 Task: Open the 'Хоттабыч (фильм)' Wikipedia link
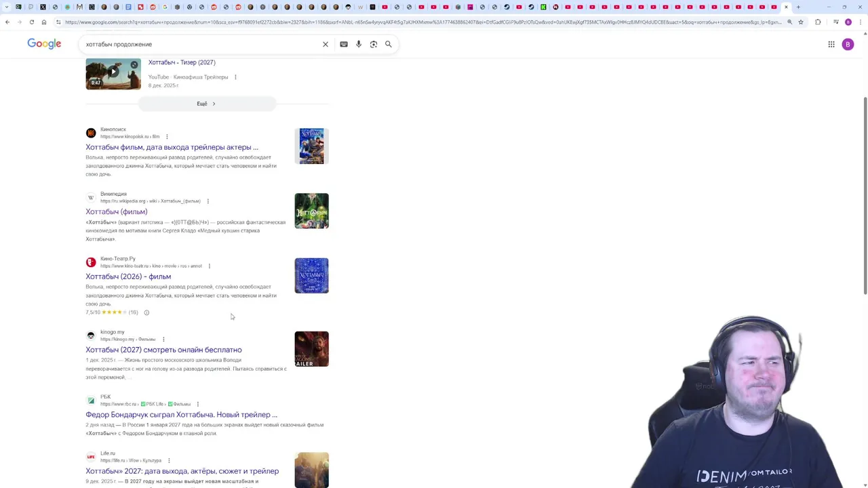click(x=116, y=211)
